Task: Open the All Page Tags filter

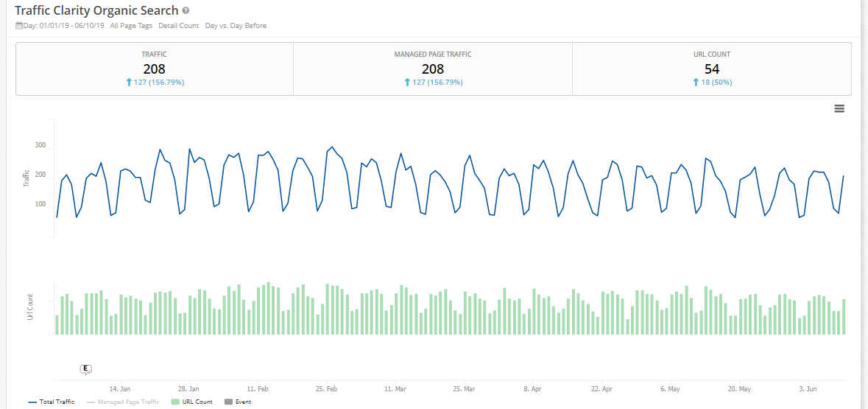Action: (131, 26)
